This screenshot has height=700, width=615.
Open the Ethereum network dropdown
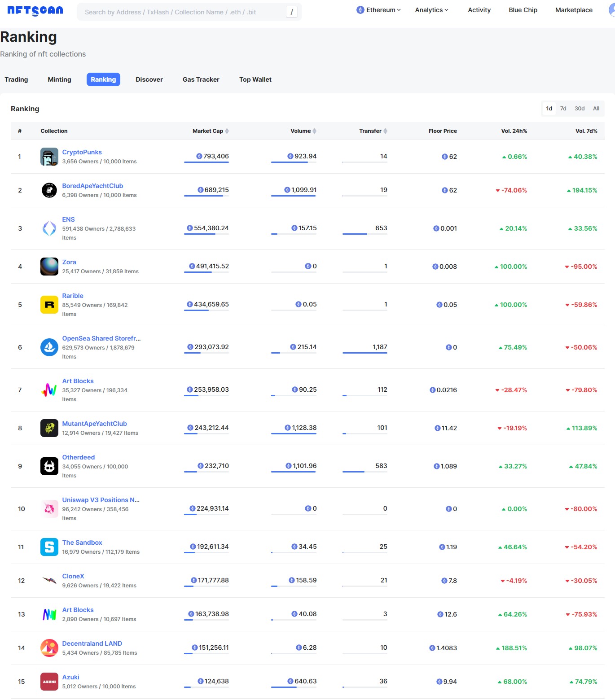[x=378, y=10]
